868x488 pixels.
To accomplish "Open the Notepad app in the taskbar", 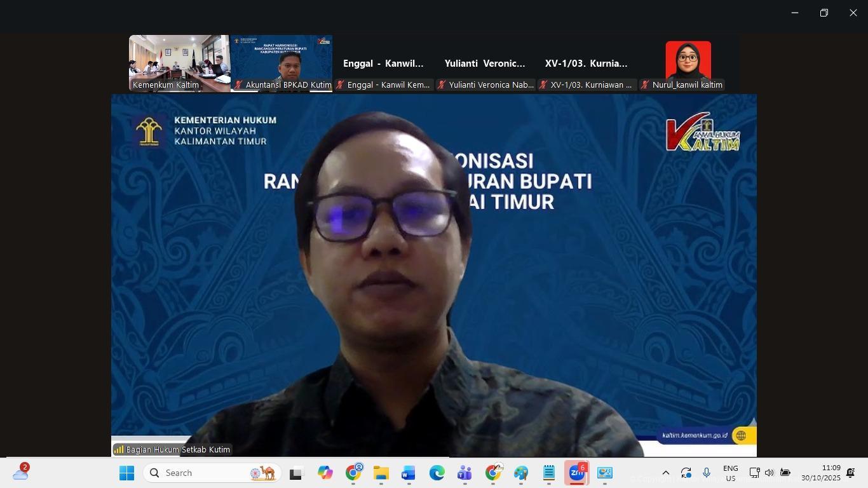I will pyautogui.click(x=549, y=473).
